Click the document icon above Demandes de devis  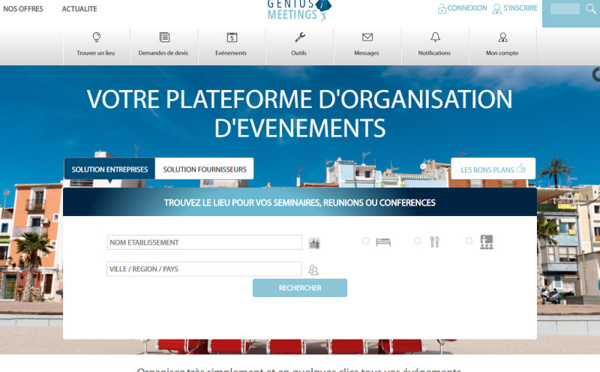pyautogui.click(x=165, y=37)
